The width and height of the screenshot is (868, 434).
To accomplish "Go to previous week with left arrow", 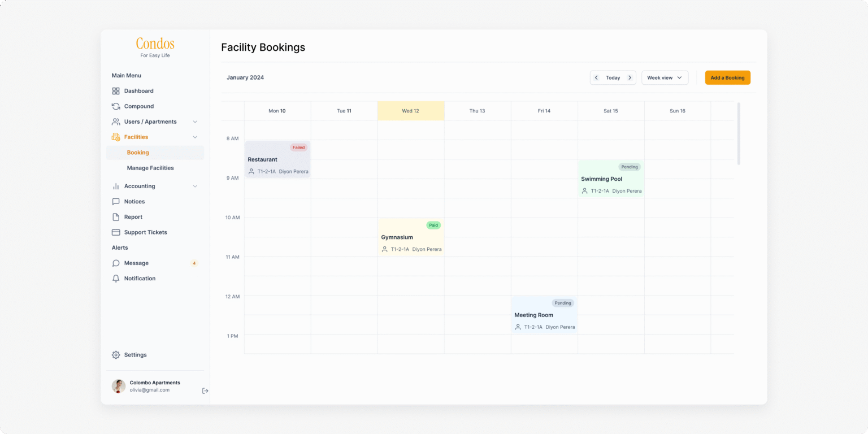I will click(596, 78).
